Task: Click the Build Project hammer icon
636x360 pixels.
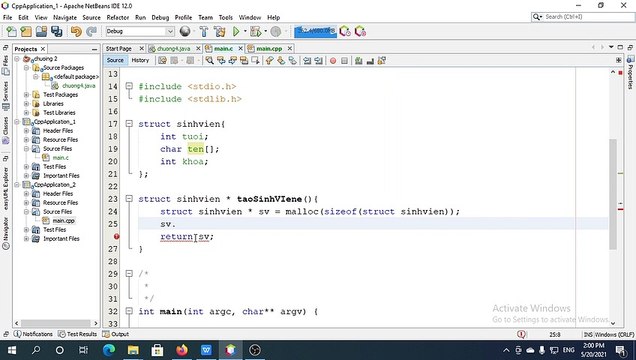Action: (x=204, y=31)
